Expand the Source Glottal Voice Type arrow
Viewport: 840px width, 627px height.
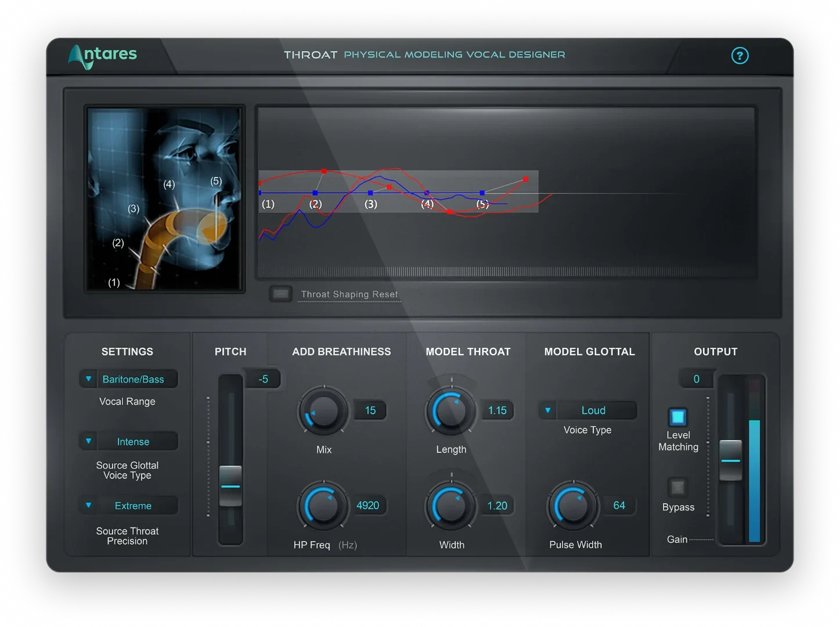point(88,441)
